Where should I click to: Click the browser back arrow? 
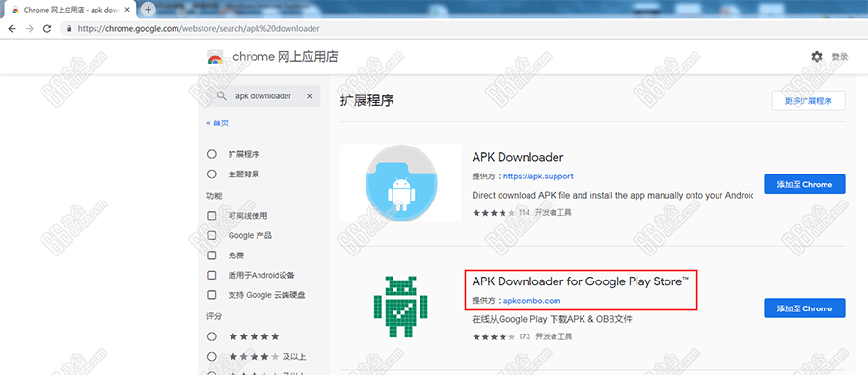[12, 28]
